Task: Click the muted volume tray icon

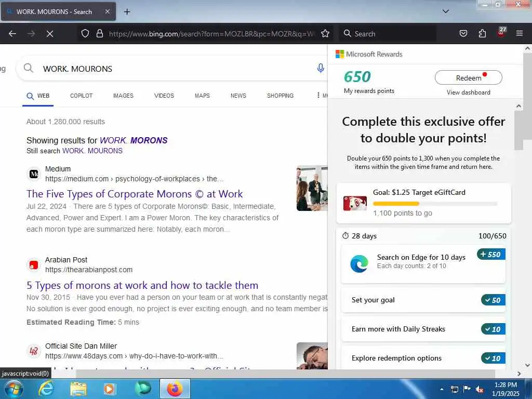Action: (x=480, y=389)
